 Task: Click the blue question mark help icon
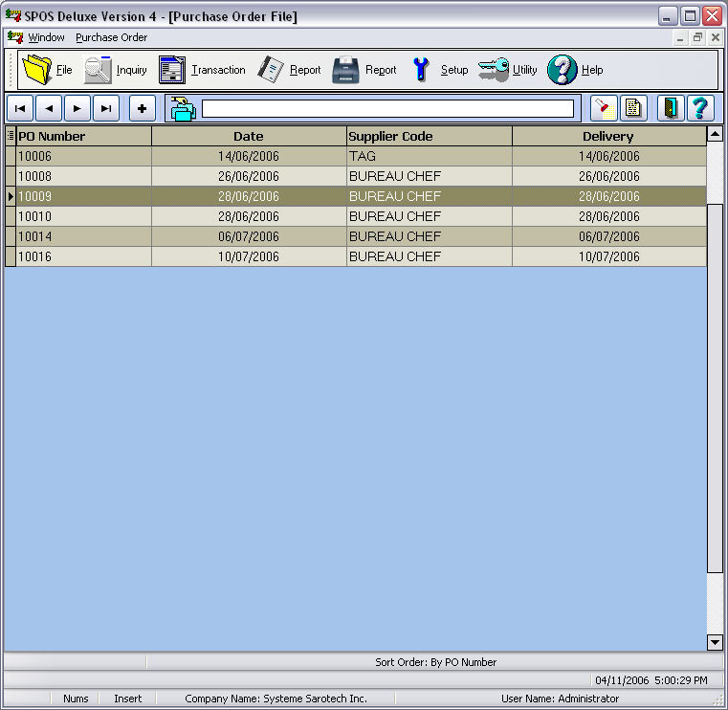[700, 109]
